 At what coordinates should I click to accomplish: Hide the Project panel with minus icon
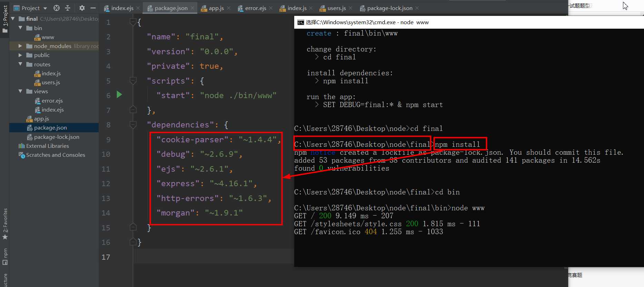[93, 8]
